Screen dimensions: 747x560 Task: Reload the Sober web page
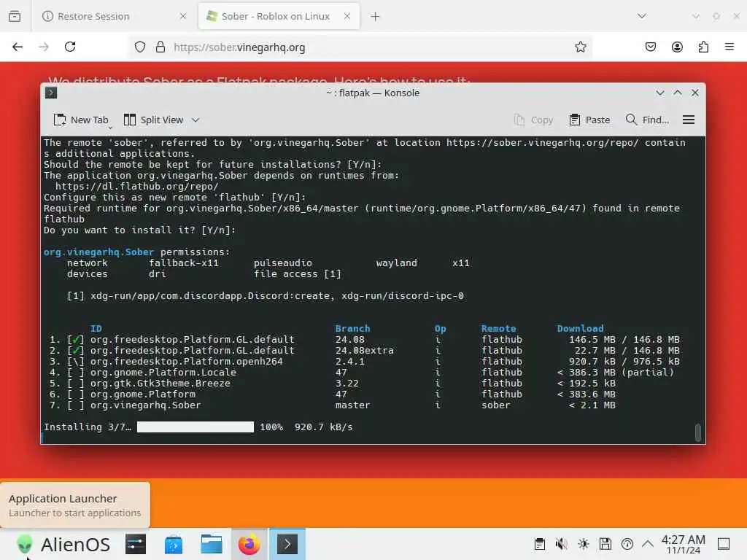click(x=70, y=47)
